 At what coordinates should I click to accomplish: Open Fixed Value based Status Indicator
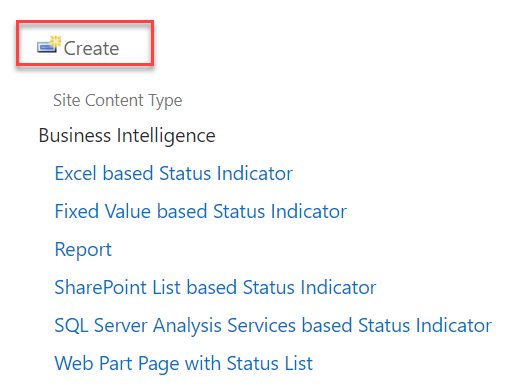(x=201, y=211)
